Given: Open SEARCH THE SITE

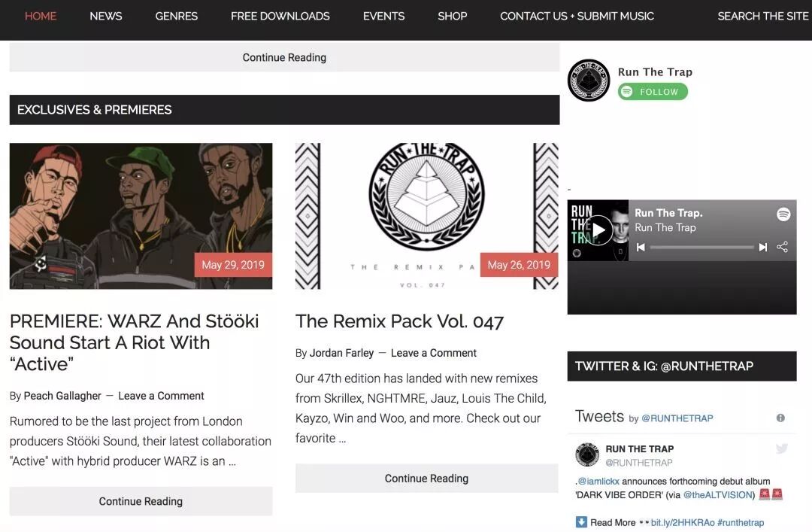Looking at the screenshot, I should 763,16.
